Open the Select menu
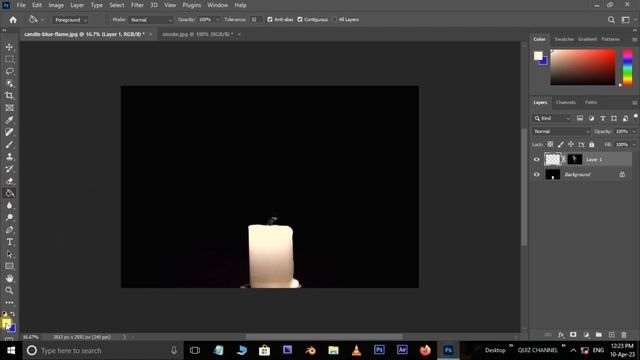 117,5
